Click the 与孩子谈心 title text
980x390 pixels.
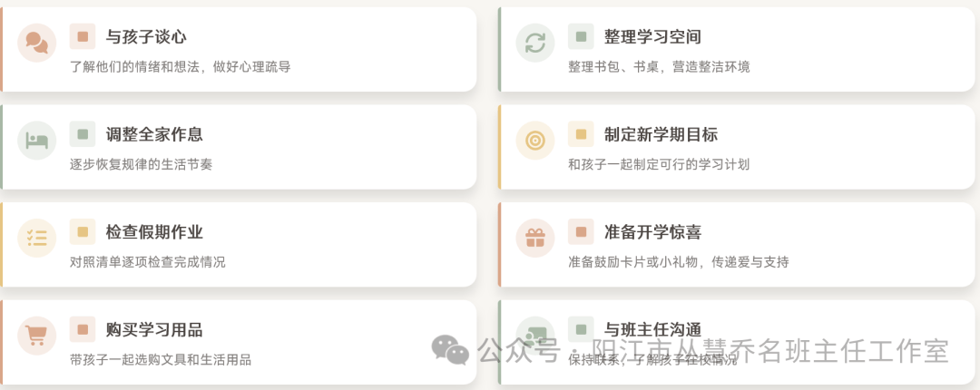(x=146, y=37)
